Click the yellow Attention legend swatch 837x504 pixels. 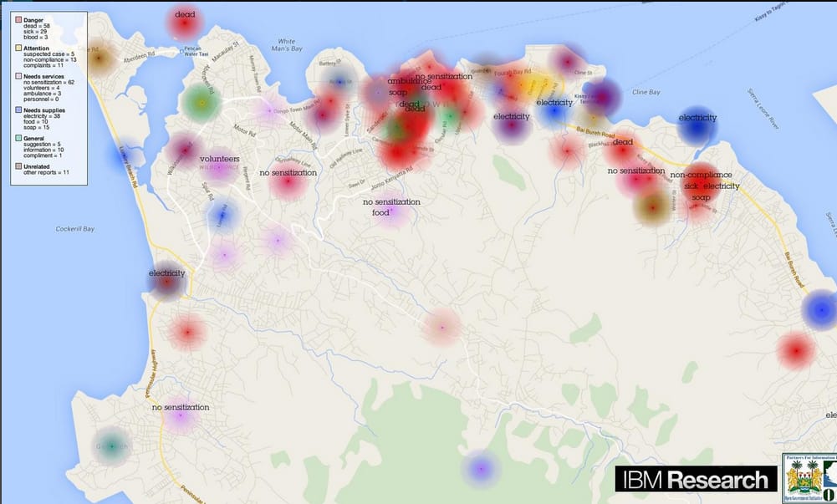(18, 48)
